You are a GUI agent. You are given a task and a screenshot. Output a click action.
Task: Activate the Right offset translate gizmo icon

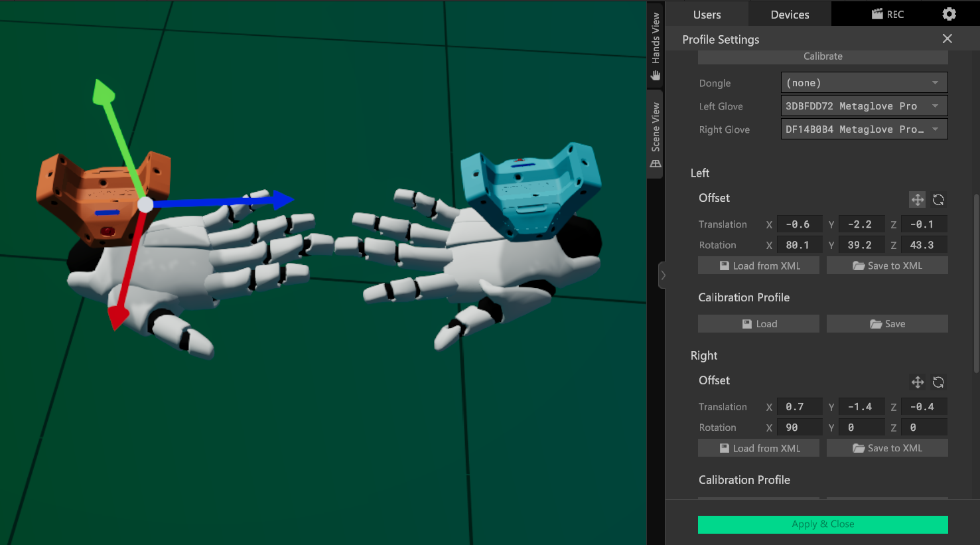[917, 382]
